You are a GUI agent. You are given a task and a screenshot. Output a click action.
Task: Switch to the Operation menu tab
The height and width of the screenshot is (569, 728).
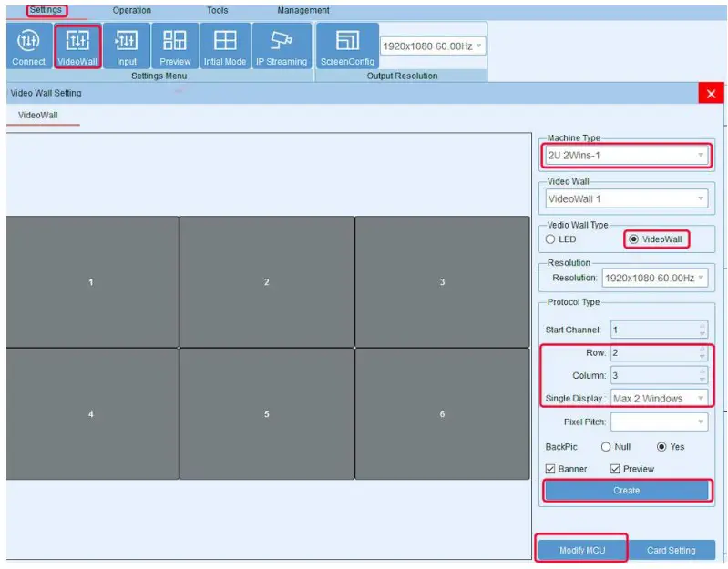coord(132,10)
